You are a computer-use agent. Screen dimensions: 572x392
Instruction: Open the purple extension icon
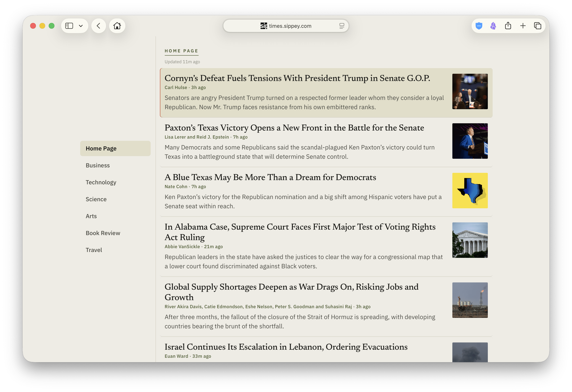point(493,26)
